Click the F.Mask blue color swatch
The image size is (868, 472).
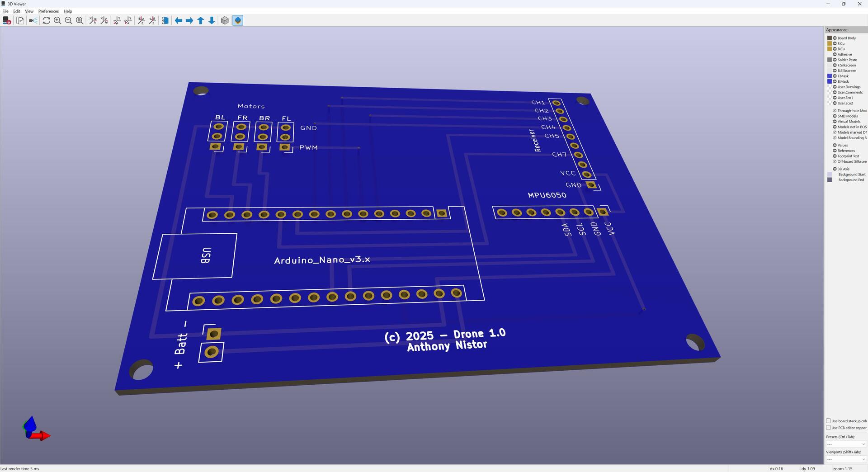coord(830,76)
